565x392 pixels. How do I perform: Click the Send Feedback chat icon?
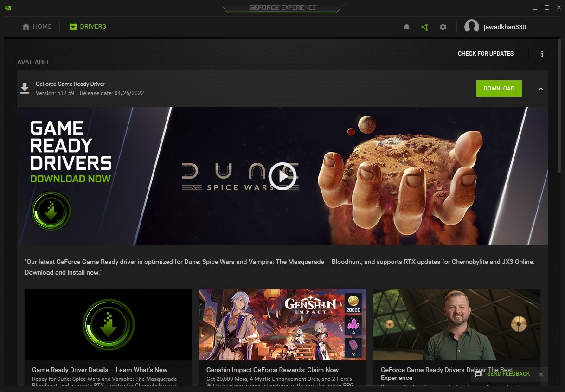click(478, 374)
